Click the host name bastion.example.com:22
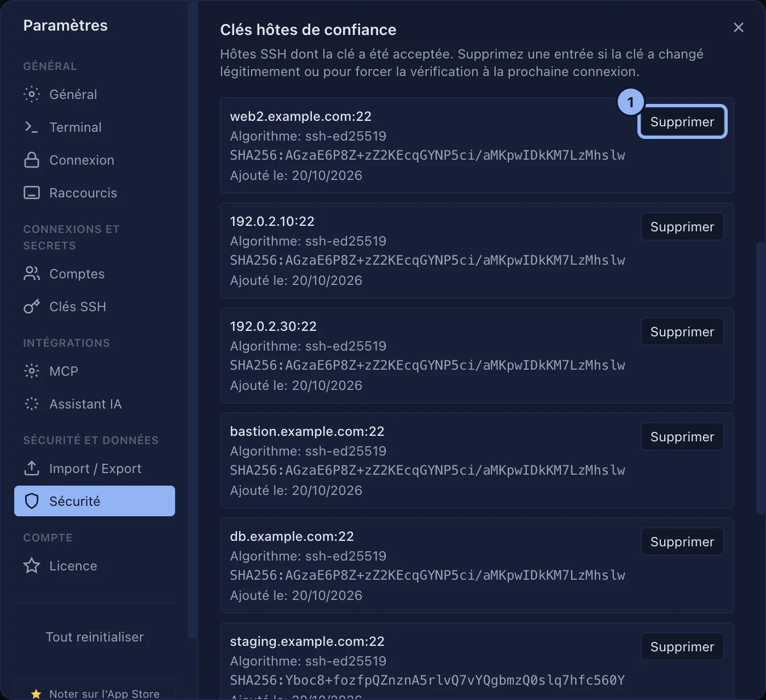Screen dimensions: 766x700 pos(307,431)
